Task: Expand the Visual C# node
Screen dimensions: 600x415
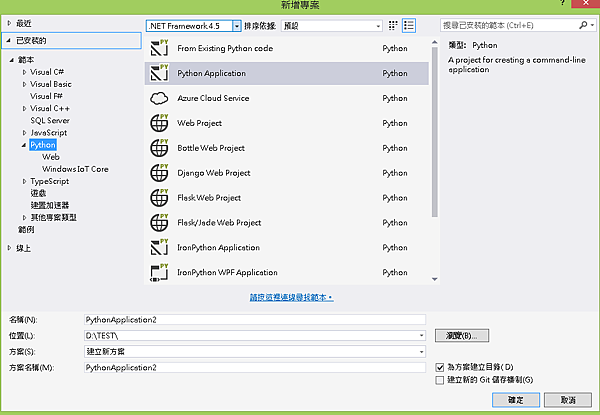Action: [24, 72]
